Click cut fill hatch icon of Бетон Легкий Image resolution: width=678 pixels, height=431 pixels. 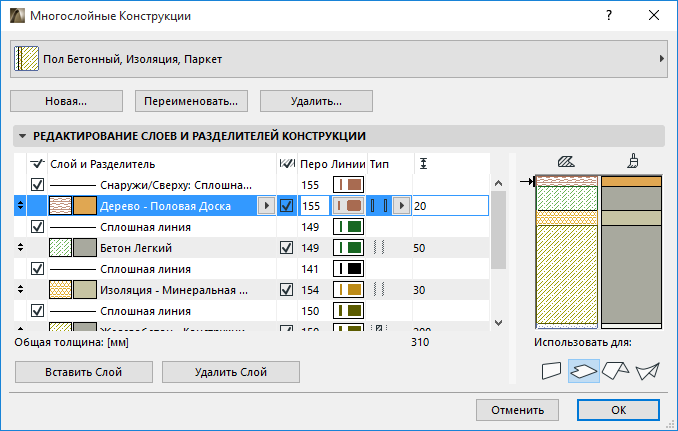tap(61, 248)
